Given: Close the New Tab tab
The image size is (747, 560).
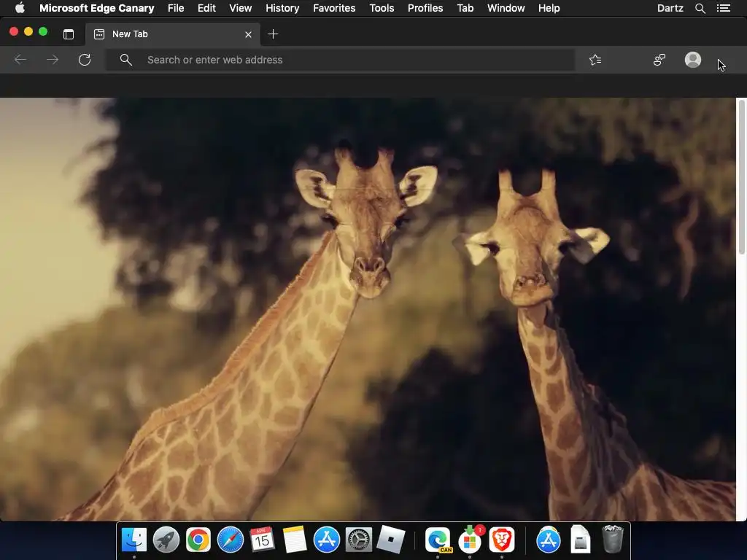Looking at the screenshot, I should (x=248, y=34).
